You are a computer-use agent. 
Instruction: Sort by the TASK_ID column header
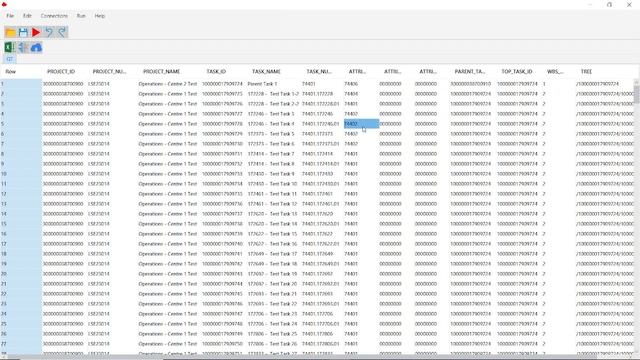(216, 71)
